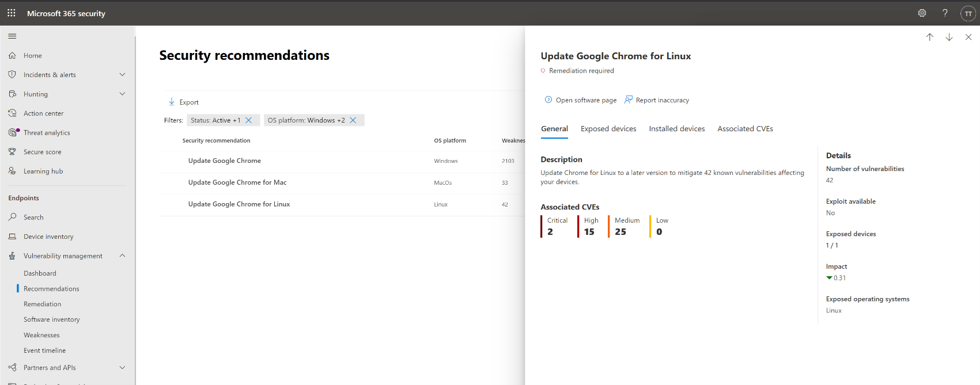This screenshot has height=385, width=980.
Task: Collapse the navigation hamburger menu
Action: coord(12,36)
